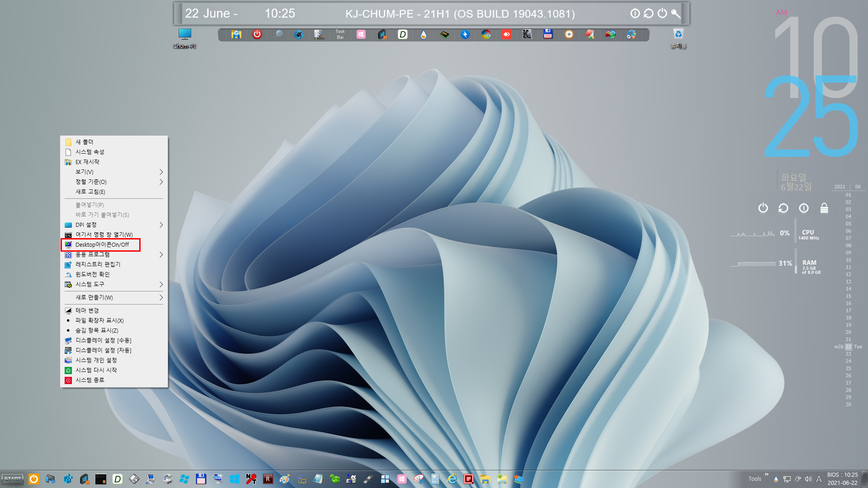Open 시스템 개인 설정 from the menu
868x488 pixels.
tap(114, 360)
